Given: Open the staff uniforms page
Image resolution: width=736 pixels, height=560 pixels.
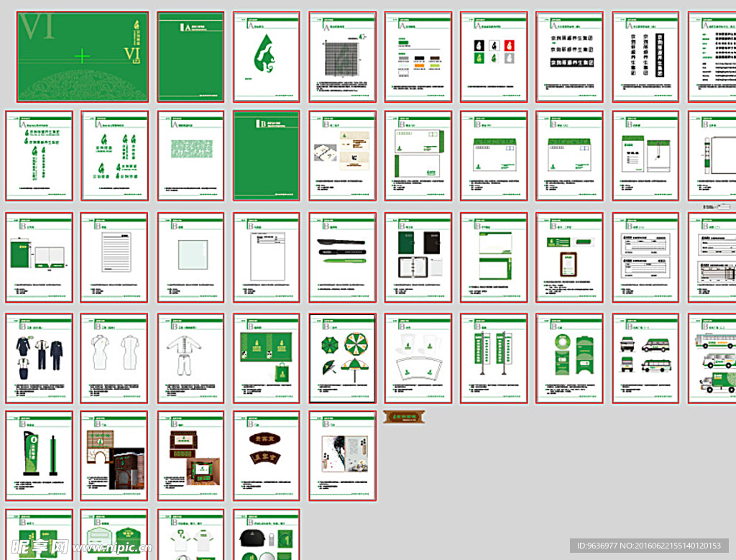Looking at the screenshot, I should [x=39, y=359].
